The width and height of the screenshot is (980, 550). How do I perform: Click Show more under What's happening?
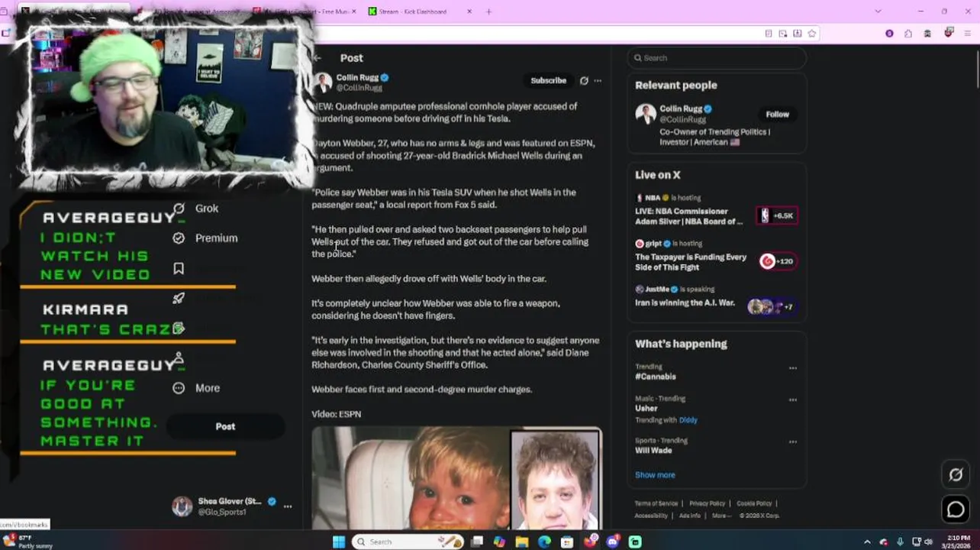click(x=655, y=475)
